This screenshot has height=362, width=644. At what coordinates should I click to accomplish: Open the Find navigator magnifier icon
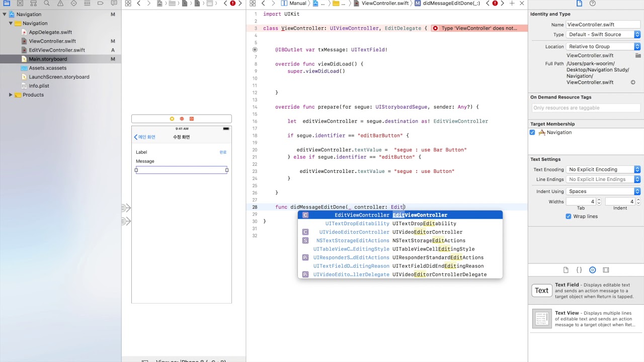click(x=47, y=3)
